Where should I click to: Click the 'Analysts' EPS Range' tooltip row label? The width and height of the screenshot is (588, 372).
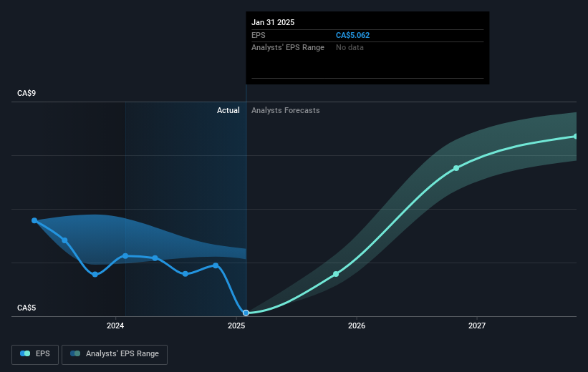pyautogui.click(x=288, y=48)
